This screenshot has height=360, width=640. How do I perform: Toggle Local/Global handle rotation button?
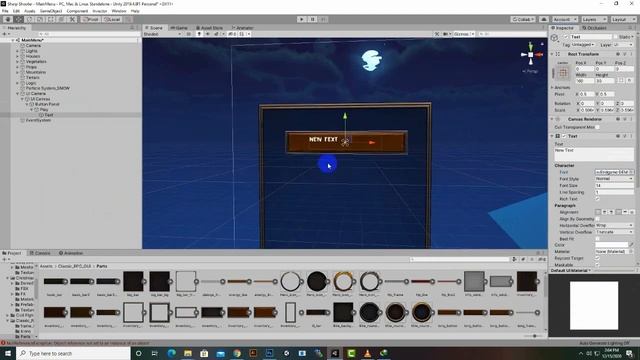click(x=112, y=19)
